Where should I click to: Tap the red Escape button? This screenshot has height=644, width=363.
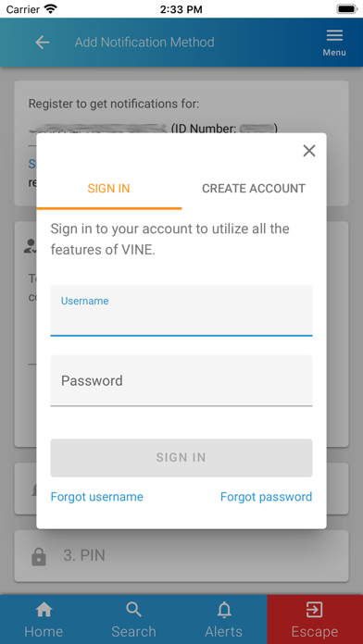click(x=315, y=619)
